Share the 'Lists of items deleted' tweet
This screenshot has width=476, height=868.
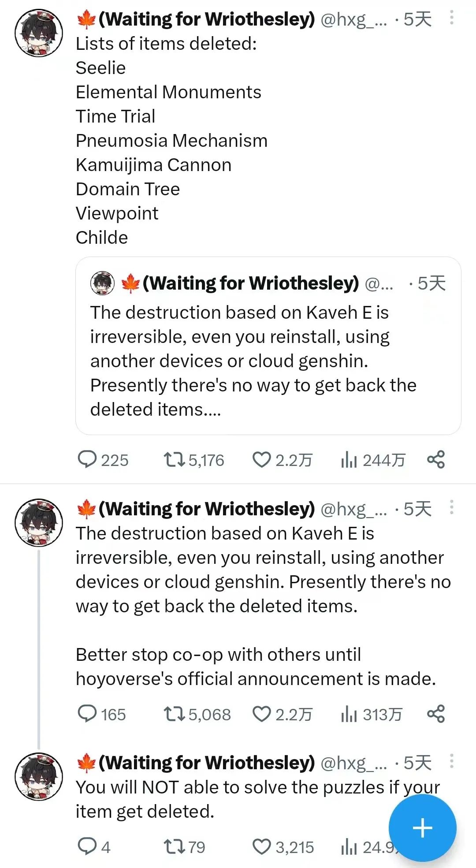point(436,459)
